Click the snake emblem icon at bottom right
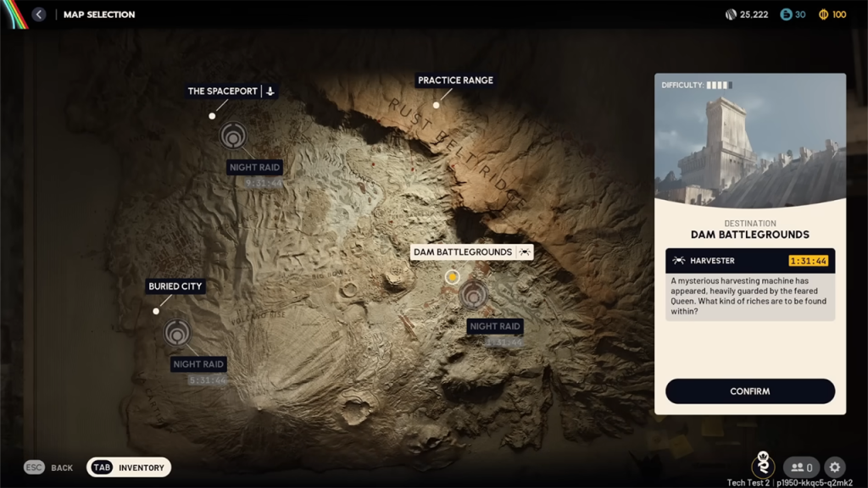The height and width of the screenshot is (488, 868). (x=763, y=466)
